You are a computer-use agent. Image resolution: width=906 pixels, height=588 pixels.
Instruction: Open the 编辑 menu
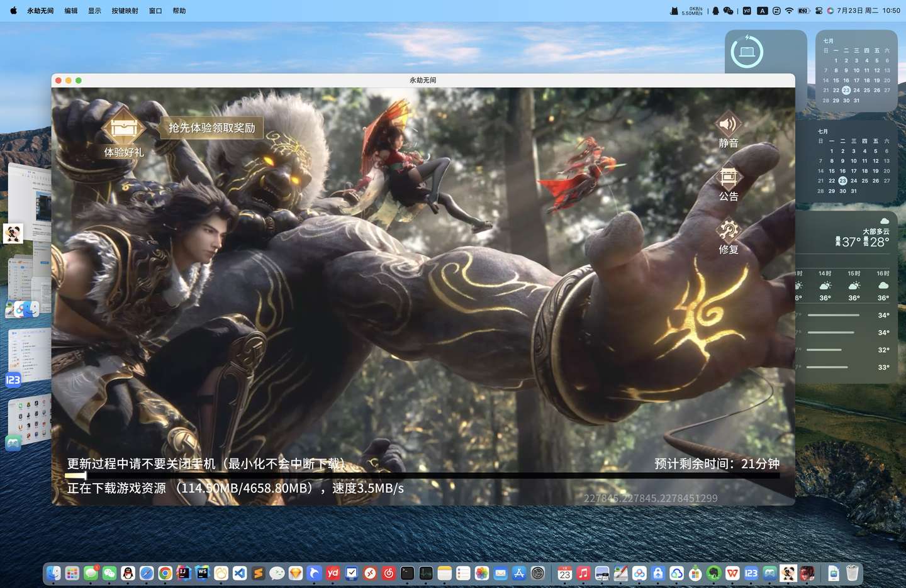point(71,11)
